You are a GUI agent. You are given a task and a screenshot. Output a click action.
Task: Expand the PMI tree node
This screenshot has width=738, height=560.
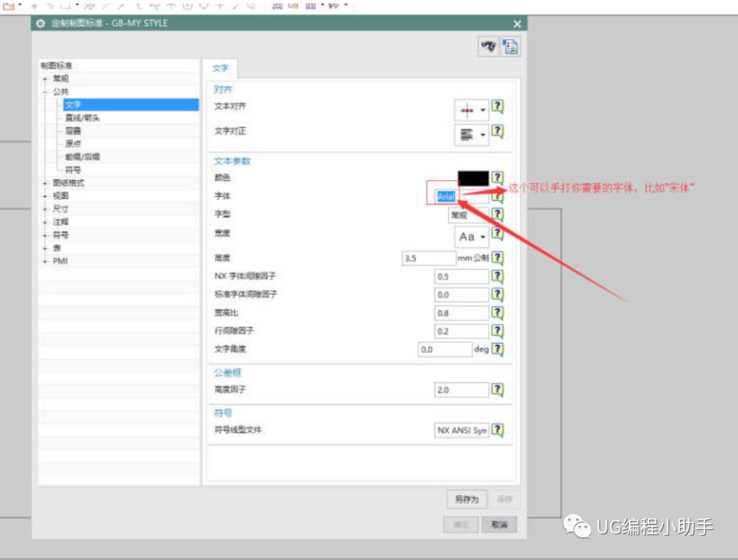click(45, 261)
